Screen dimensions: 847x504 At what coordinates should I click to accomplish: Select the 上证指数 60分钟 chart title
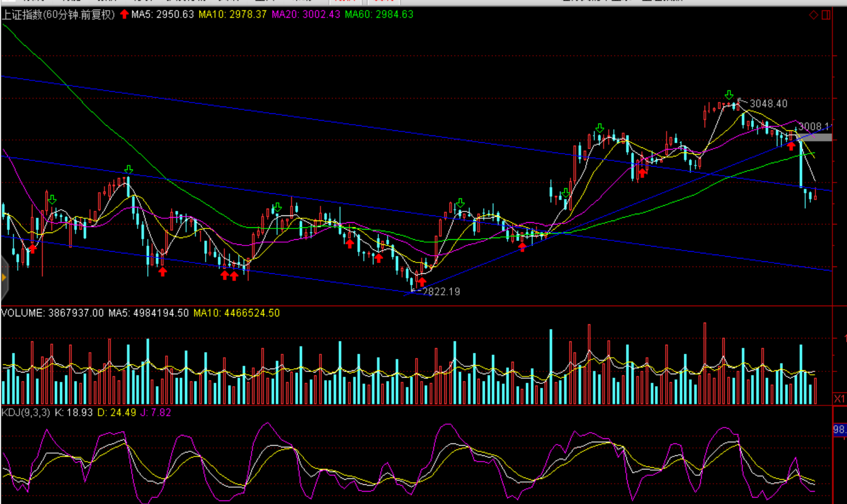click(x=58, y=14)
